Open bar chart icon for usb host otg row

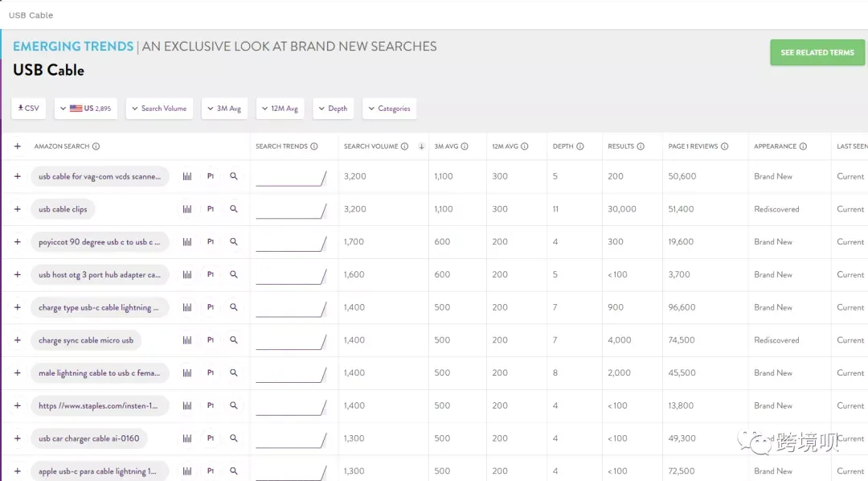tap(187, 275)
